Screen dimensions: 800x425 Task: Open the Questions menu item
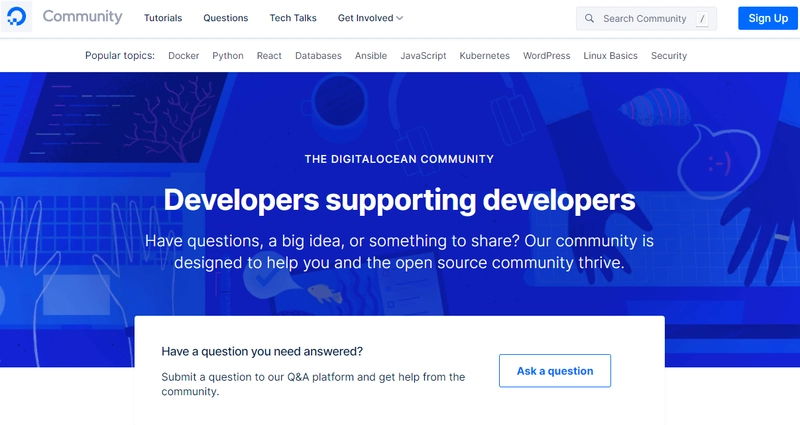(226, 18)
